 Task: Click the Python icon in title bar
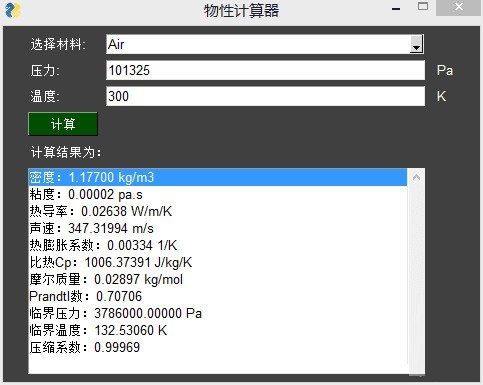[x=13, y=10]
